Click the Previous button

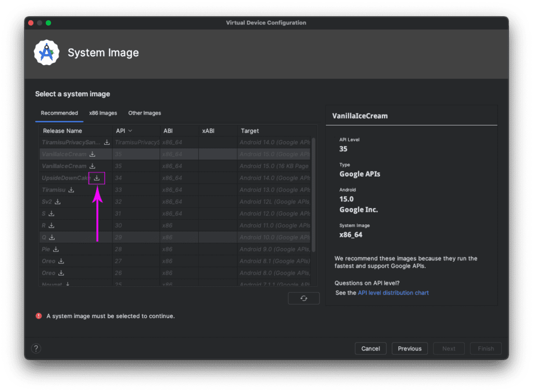(410, 348)
